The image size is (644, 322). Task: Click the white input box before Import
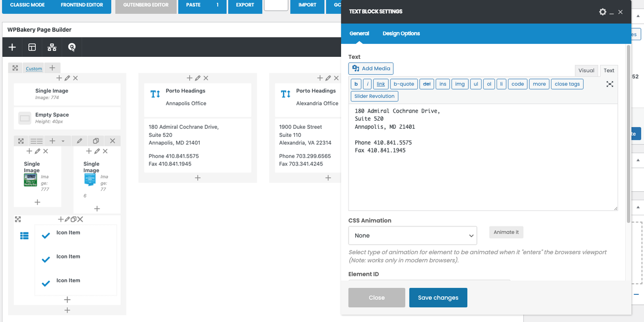(276, 5)
